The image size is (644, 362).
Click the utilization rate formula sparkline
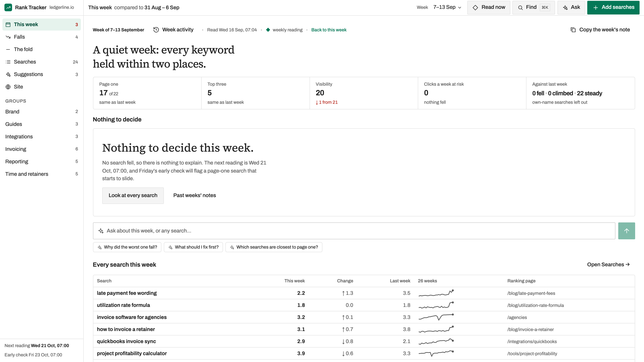click(x=436, y=305)
